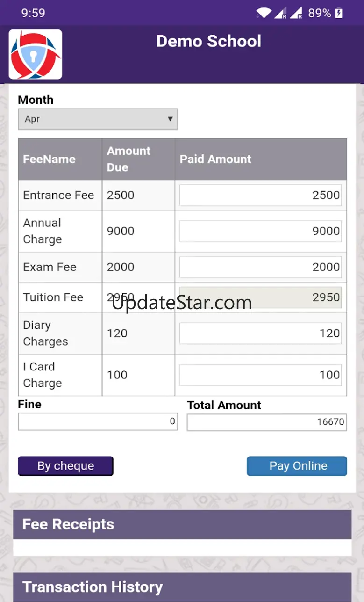Edit the Entrance Fee paid amount field

click(x=260, y=195)
